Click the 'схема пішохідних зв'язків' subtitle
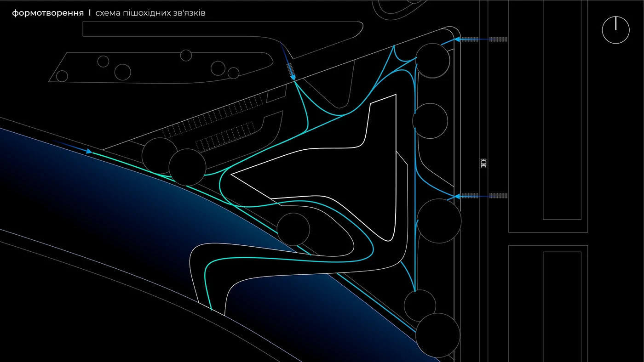 point(150,13)
